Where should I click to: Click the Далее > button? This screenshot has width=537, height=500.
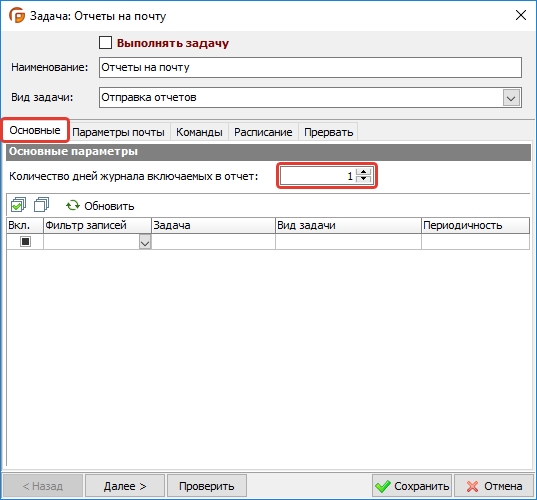pyautogui.click(x=125, y=486)
